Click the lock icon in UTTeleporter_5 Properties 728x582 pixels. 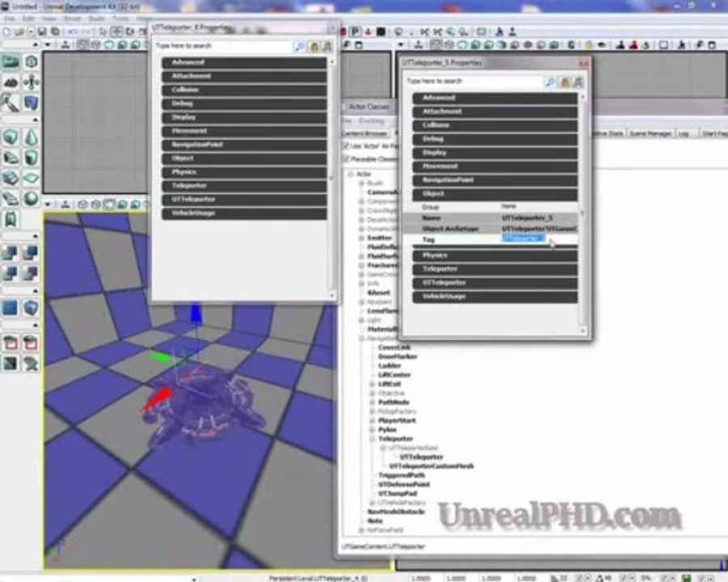coord(565,82)
